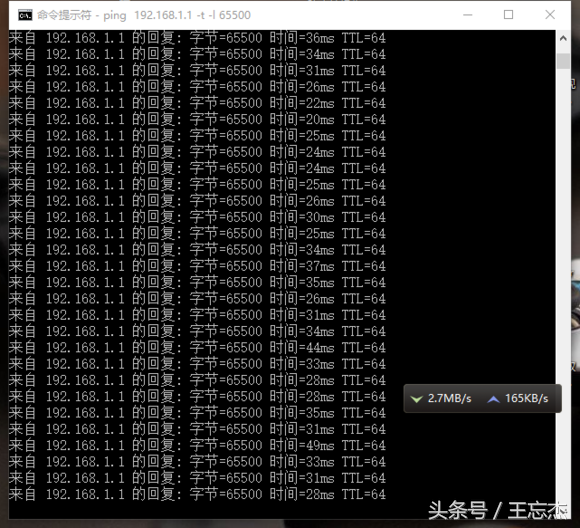Select the reply line with 时间=22ms

coord(197,103)
